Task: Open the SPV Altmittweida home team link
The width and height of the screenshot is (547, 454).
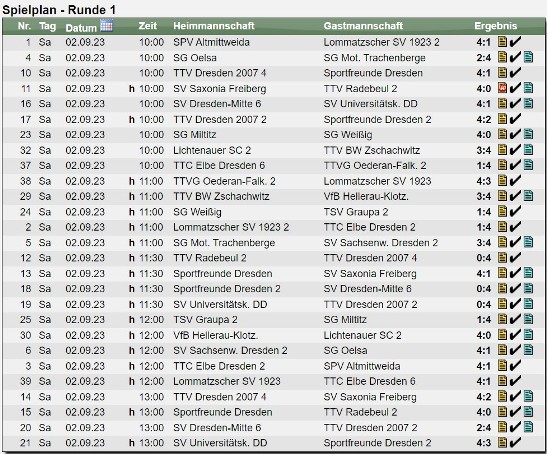Action: 211,42
